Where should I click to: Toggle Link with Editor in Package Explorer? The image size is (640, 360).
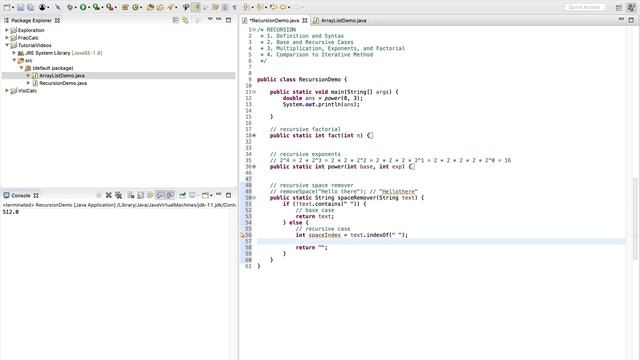(x=185, y=20)
